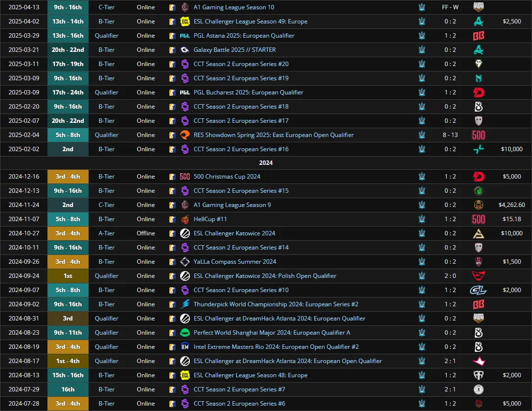The image size is (532, 411).
Task: Click RES Showdown Spring 2025 orange logo
Action: coord(185,135)
